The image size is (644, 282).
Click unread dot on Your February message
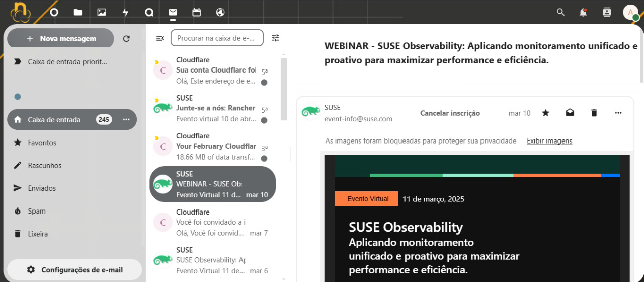(264, 158)
